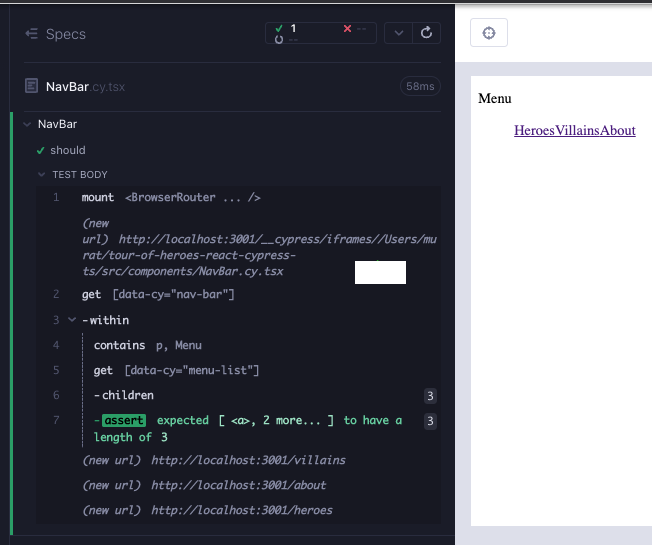Open the selector playground crosshair
Viewport: 652px width, 545px height.
pyautogui.click(x=489, y=33)
